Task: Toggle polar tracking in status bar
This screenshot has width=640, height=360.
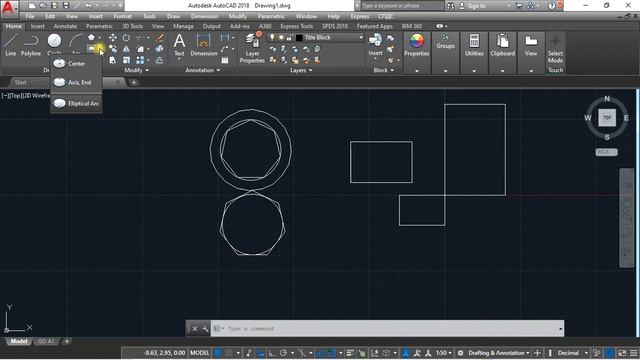Action: 283,353
